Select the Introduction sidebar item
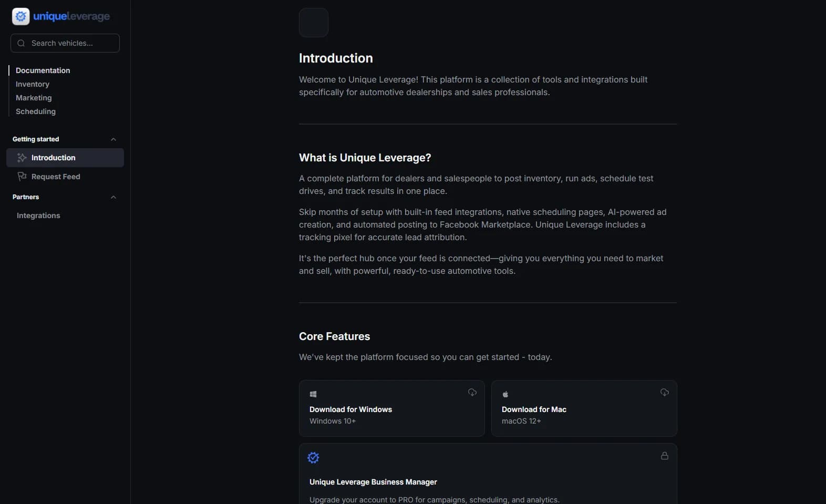The width and height of the screenshot is (826, 504). (65, 158)
